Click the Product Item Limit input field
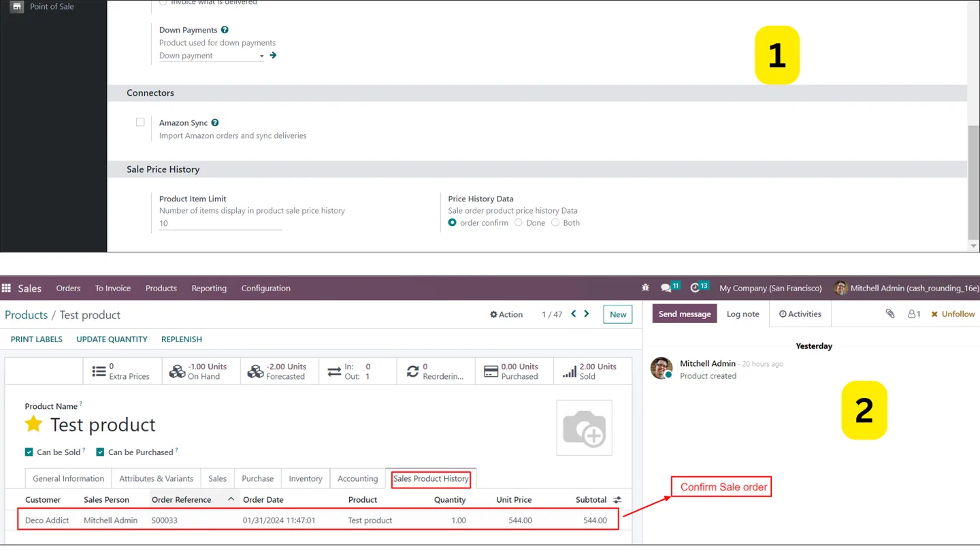The image size is (980, 551). [220, 223]
